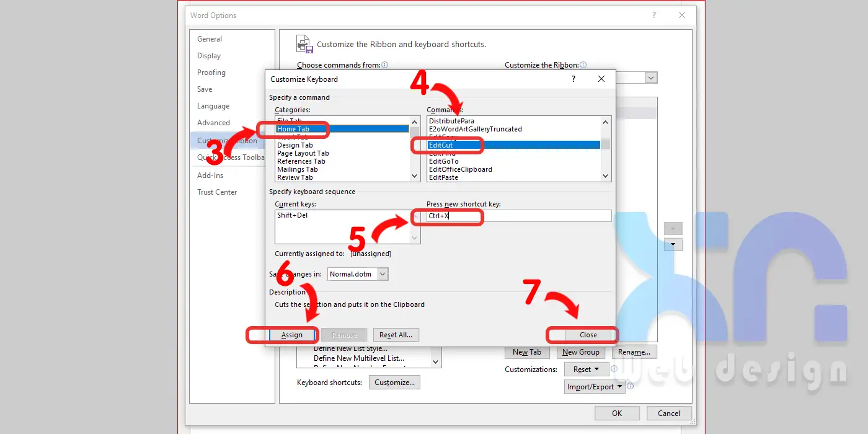Select Shift+Del in Current keys list
Viewport: 868px width, 434px height.
coord(293,215)
